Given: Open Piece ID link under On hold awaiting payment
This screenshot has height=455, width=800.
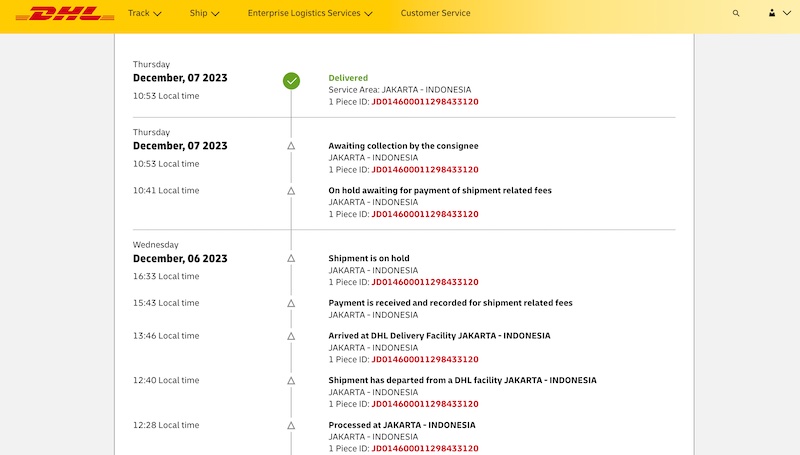Looking at the screenshot, I should point(425,214).
